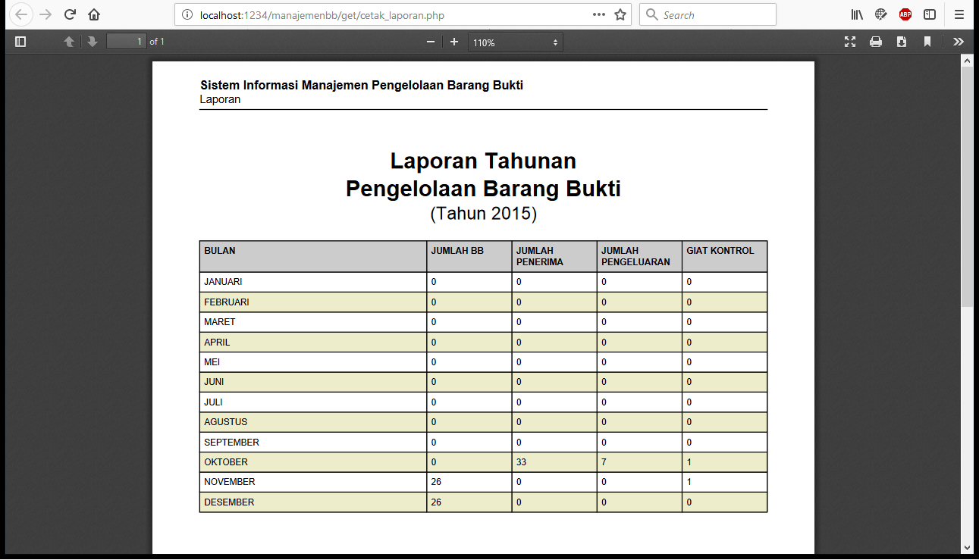
Task: Open the 110% zoom level dropdown
Action: (516, 42)
